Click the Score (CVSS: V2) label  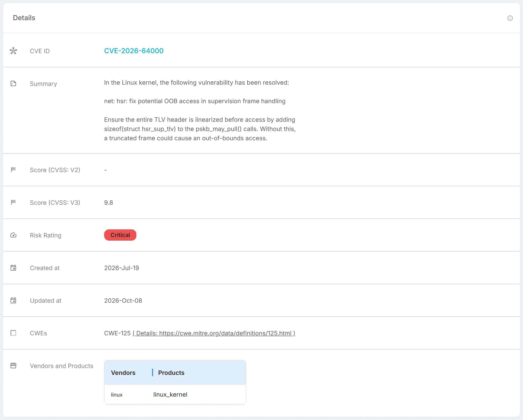[55, 170]
